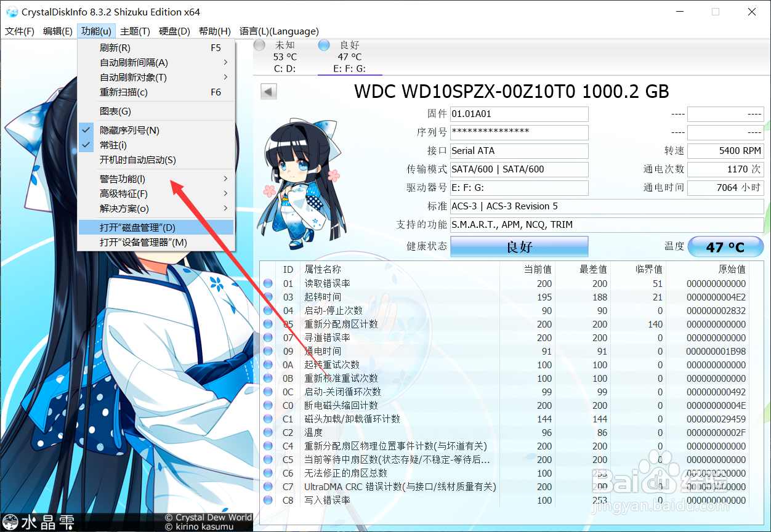Open the 帮助(H) menu

click(x=215, y=31)
